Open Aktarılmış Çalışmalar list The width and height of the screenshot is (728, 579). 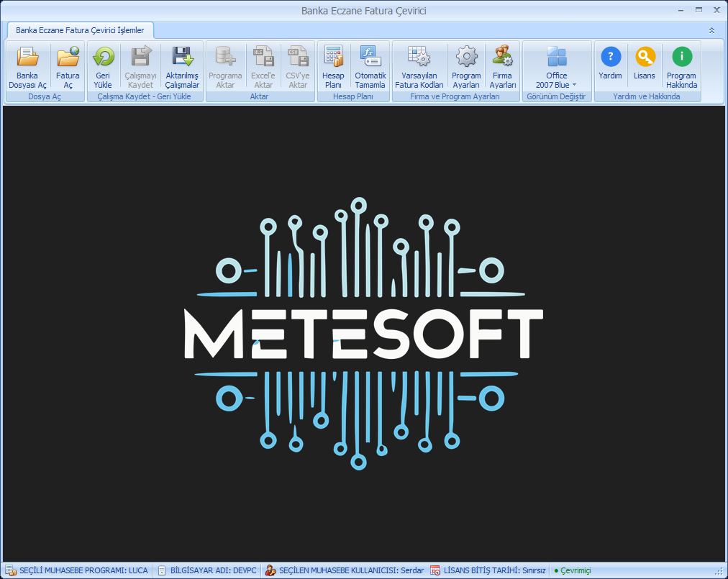click(x=182, y=66)
